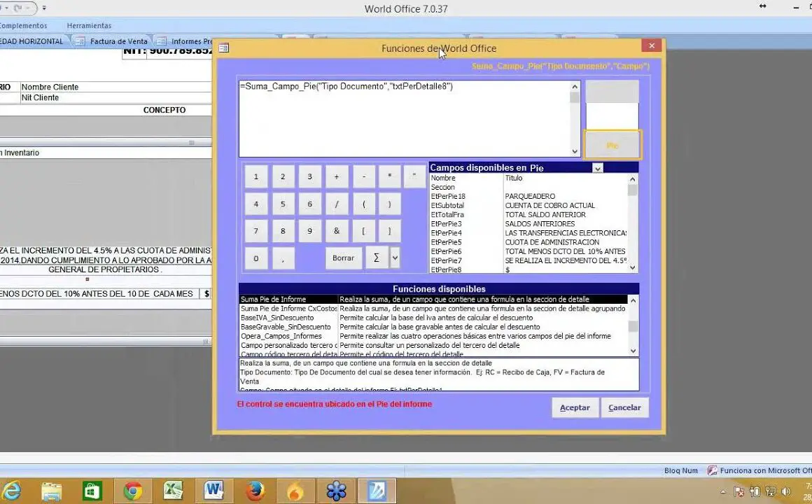
Task: Insert the minus operator
Action: pyautogui.click(x=364, y=176)
